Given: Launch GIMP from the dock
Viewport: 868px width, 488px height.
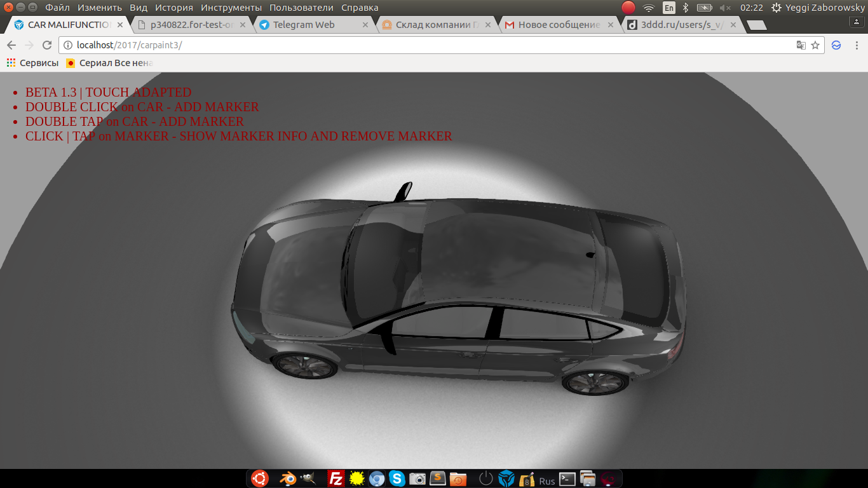Looking at the screenshot, I should click(308, 478).
